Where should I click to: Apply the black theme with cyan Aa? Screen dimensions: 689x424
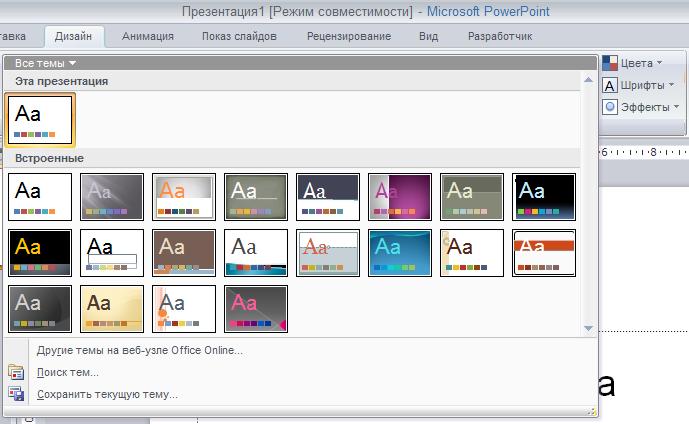(544, 196)
